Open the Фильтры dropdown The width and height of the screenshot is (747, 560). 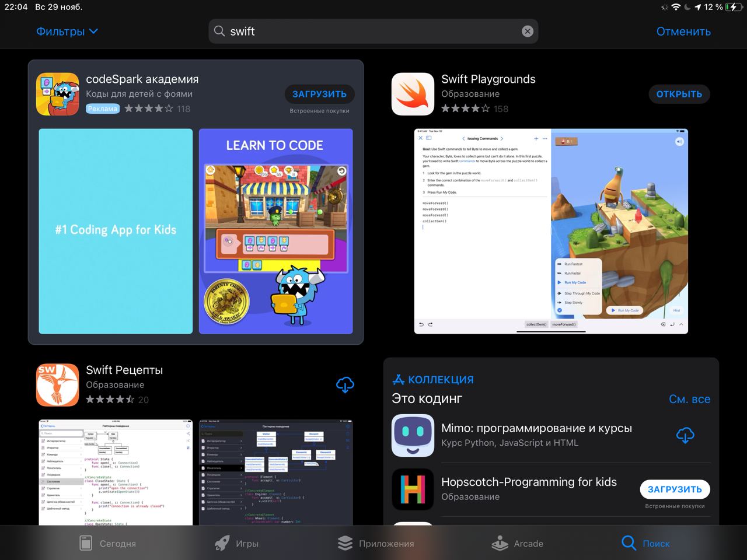pos(67,32)
